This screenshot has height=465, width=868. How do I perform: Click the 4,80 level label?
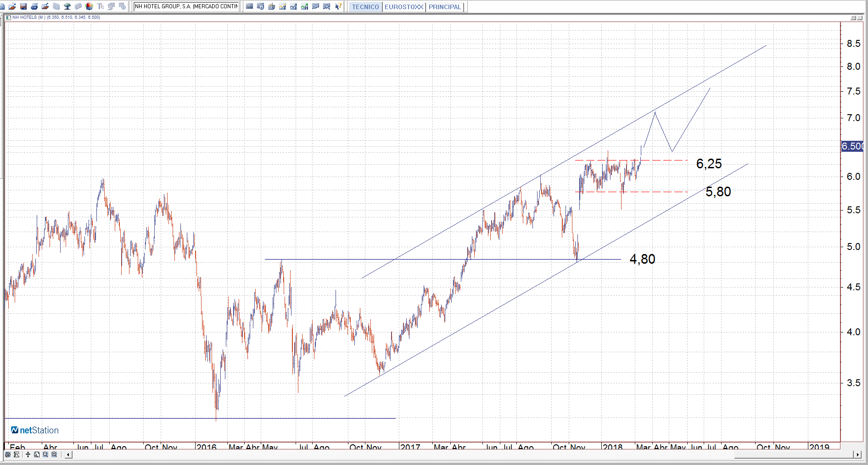[x=642, y=259]
